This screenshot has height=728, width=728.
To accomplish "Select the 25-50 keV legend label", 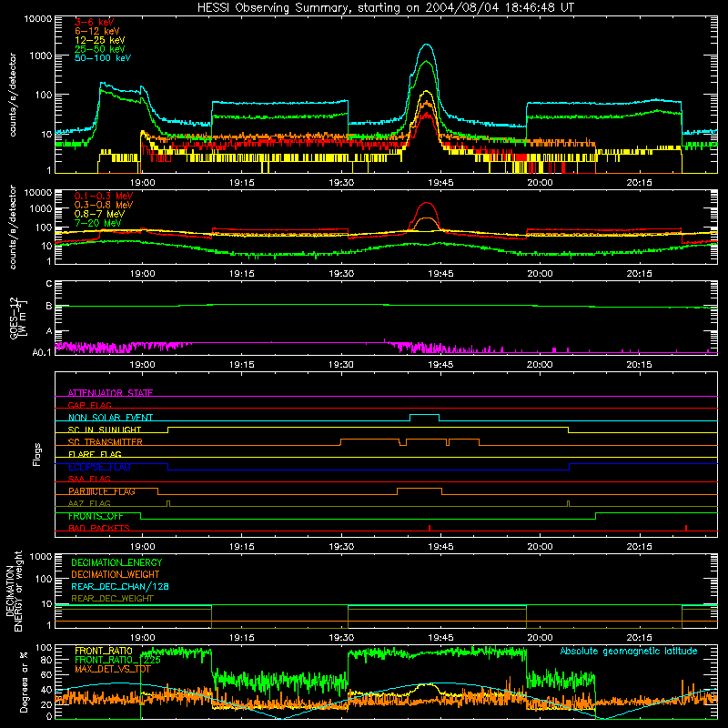I will 99,49.
